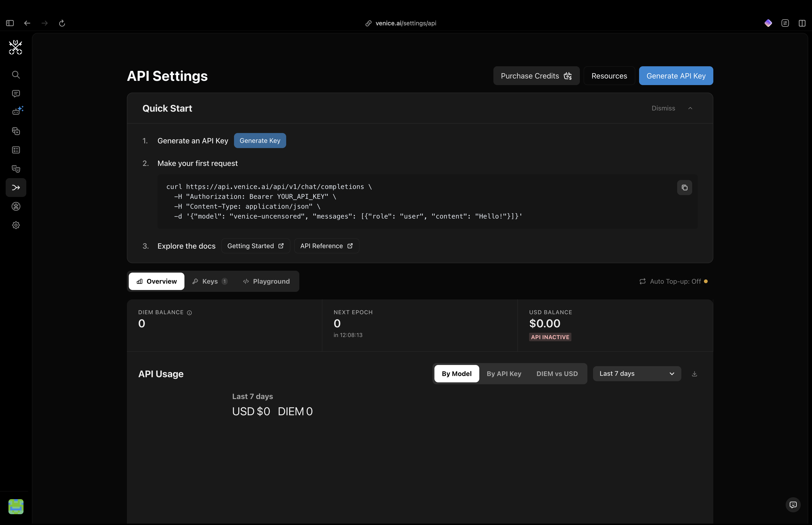This screenshot has width=812, height=525.
Task: Click the Auto Top-up: Off setting
Action: pyautogui.click(x=673, y=281)
